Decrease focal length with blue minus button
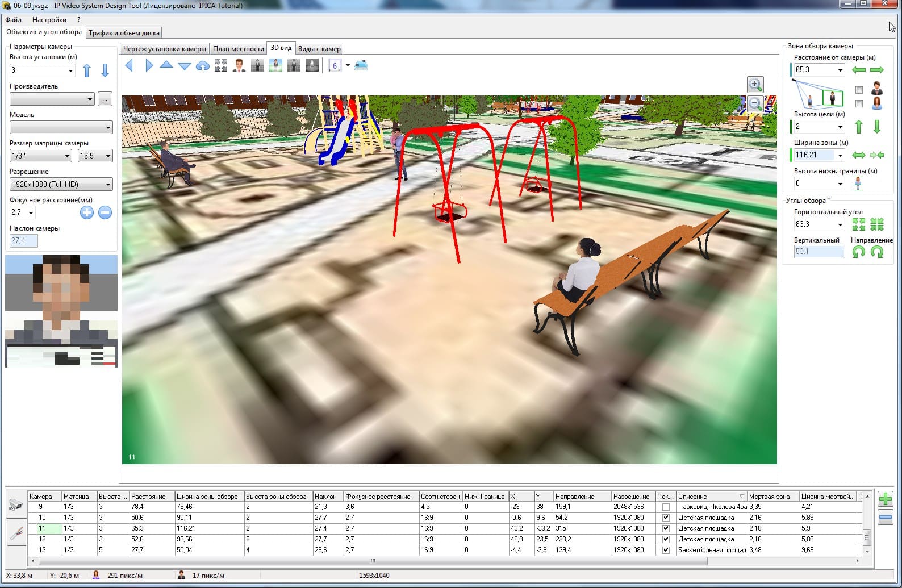The image size is (902, 588). [105, 212]
